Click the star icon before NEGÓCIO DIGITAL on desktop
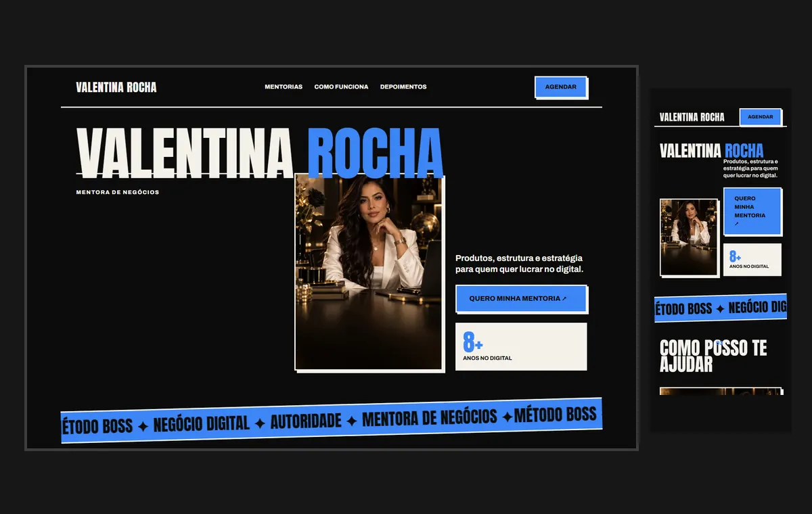Viewport: 812px width, 514px height. 143,427
